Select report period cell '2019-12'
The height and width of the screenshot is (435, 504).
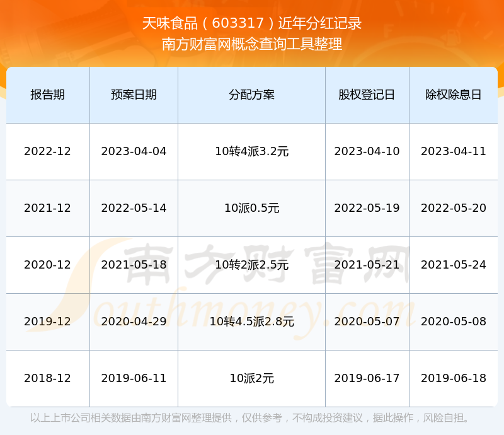(x=48, y=322)
